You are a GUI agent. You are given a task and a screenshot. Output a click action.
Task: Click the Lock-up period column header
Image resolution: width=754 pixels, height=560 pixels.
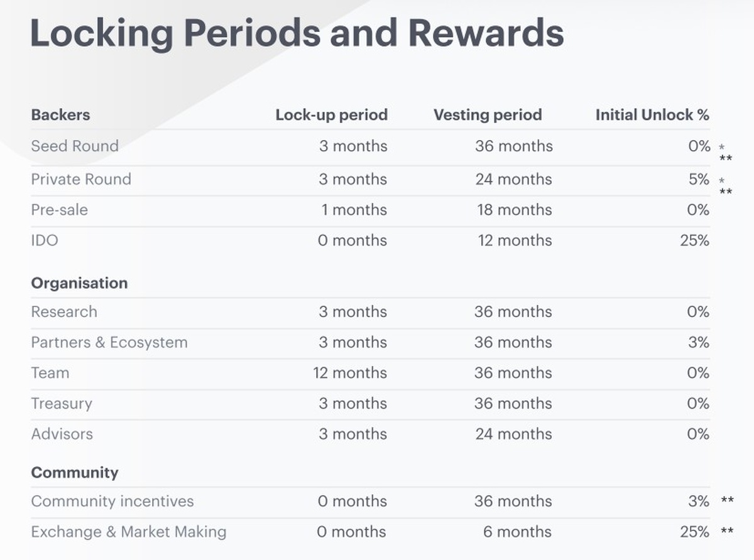(x=331, y=115)
